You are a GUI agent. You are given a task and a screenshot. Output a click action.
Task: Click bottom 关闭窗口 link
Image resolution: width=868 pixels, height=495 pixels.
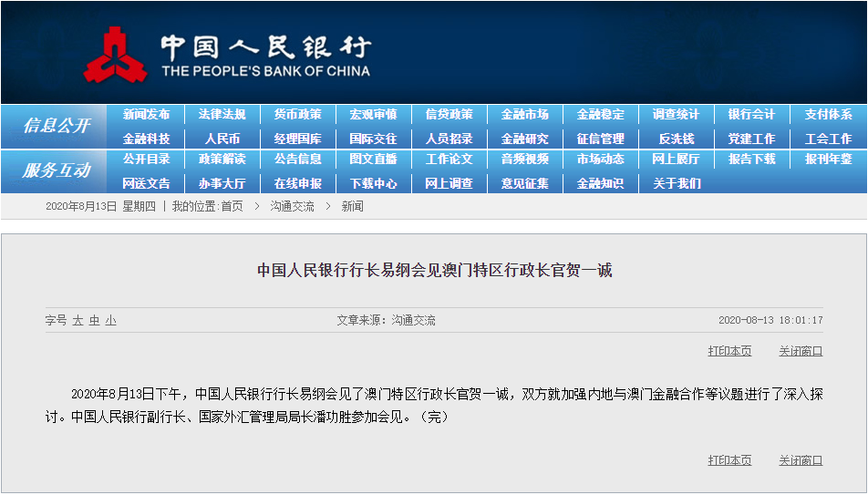(800, 460)
